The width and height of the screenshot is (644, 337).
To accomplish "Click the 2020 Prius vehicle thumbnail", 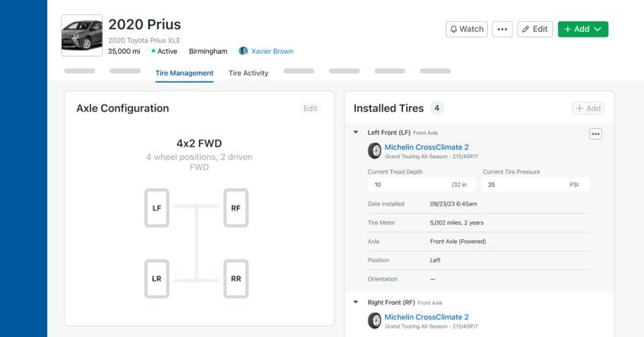I will point(82,35).
